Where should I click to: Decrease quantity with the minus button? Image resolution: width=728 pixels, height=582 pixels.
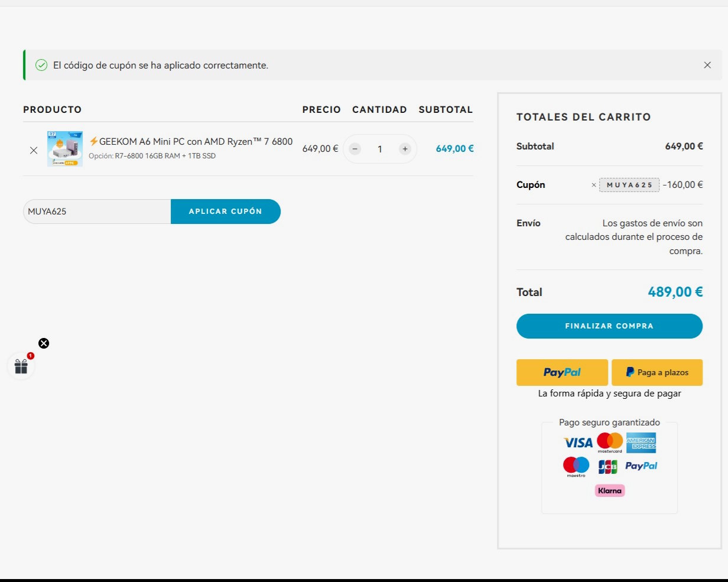tap(355, 149)
